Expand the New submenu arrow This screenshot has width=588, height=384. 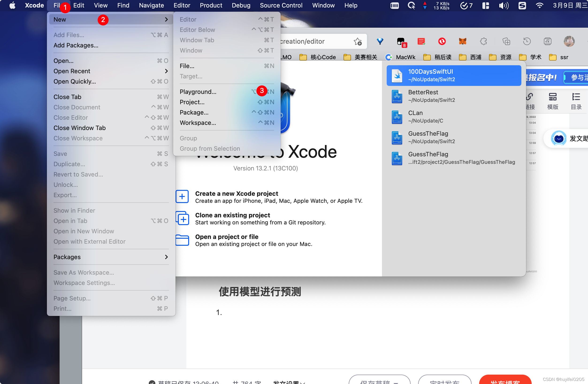(166, 19)
